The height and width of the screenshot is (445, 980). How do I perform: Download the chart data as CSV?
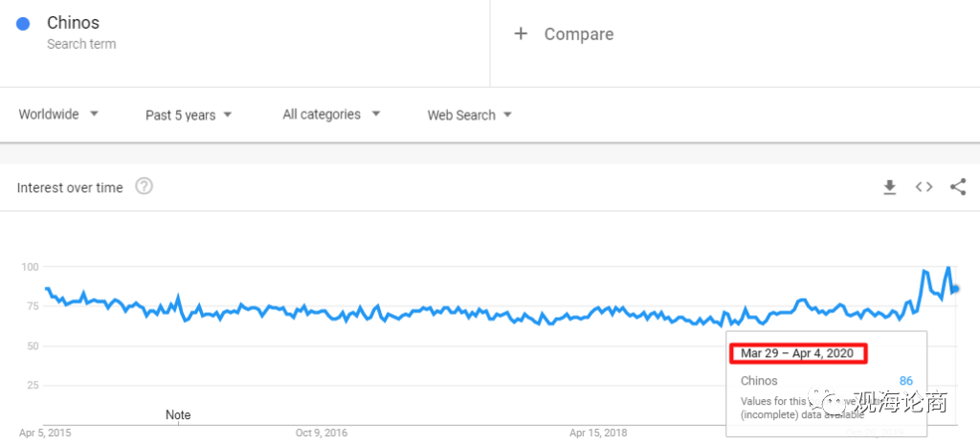889,188
